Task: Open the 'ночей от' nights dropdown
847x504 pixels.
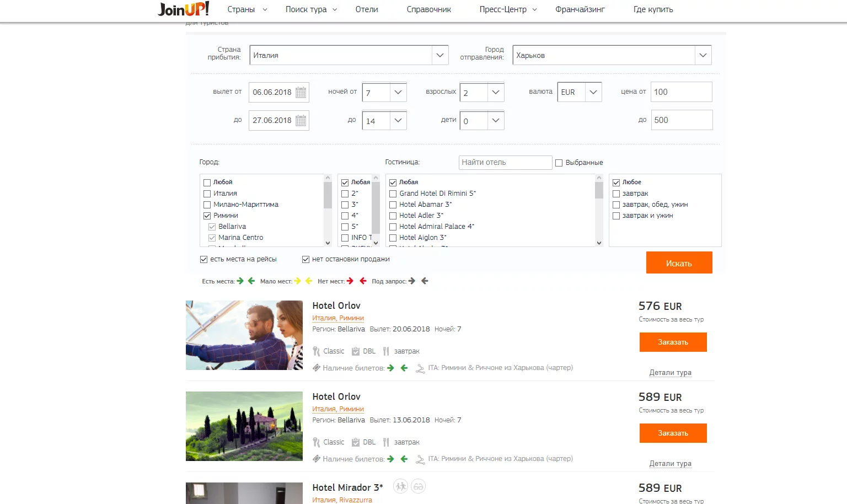Action: [384, 92]
